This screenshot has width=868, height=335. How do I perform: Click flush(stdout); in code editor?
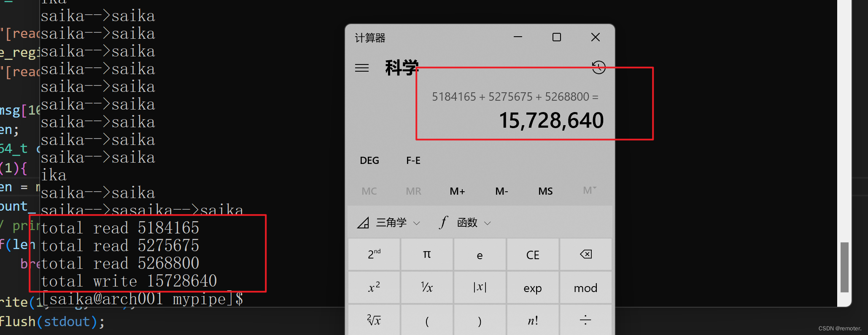click(x=52, y=322)
